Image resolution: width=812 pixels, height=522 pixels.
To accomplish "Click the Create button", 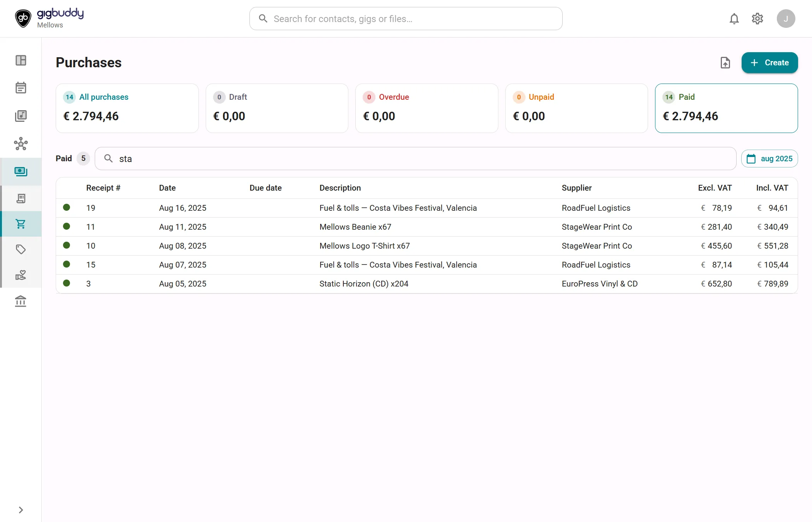I will [x=769, y=63].
